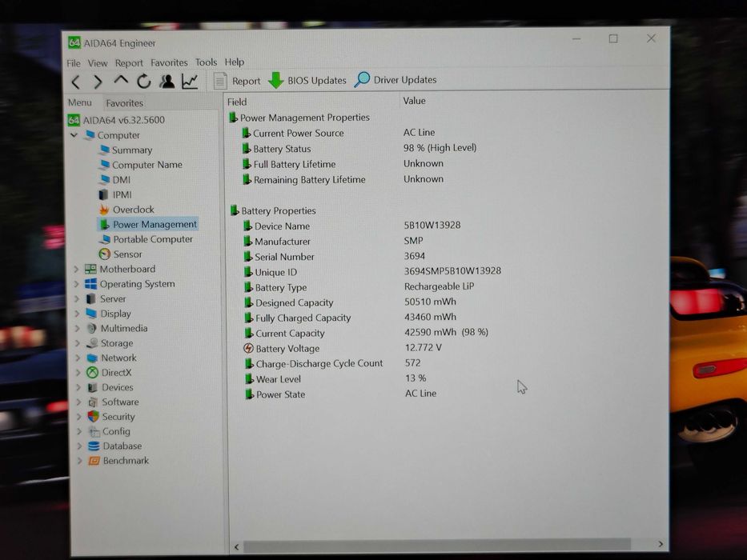Expand the Display tree node
This screenshot has height=560, width=747.
(77, 314)
